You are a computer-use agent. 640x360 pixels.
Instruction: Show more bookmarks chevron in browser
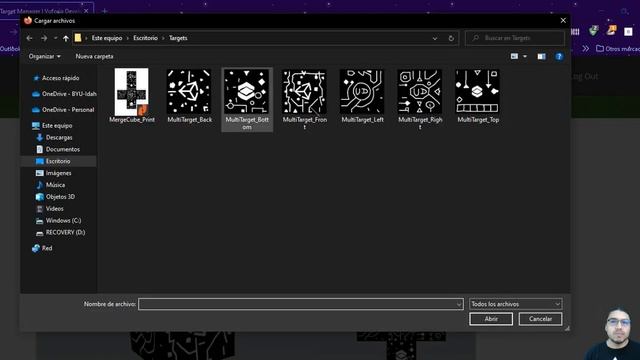click(x=586, y=49)
